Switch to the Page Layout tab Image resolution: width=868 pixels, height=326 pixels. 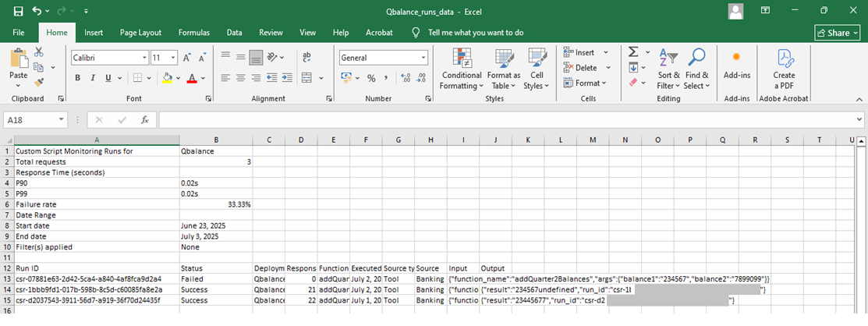140,33
